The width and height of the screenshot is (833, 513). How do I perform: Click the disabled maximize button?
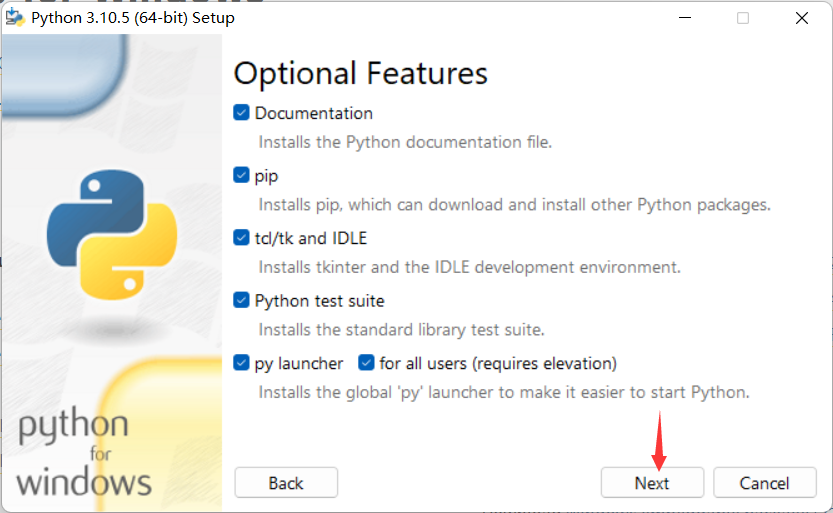743,18
